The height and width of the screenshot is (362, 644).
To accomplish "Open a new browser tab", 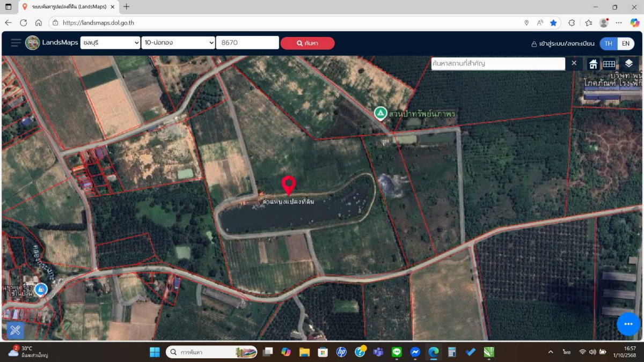I will (127, 7).
